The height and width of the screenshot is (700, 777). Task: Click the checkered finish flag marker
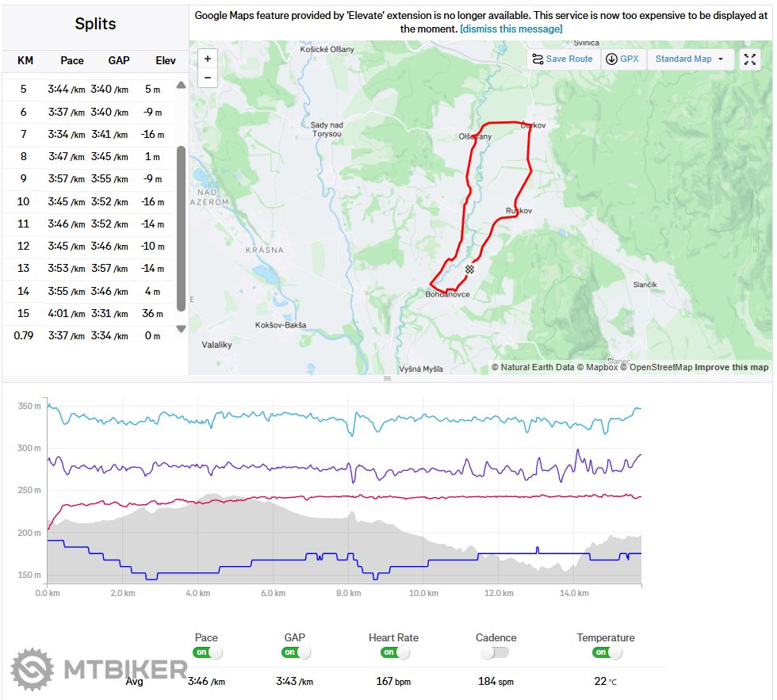(470, 270)
